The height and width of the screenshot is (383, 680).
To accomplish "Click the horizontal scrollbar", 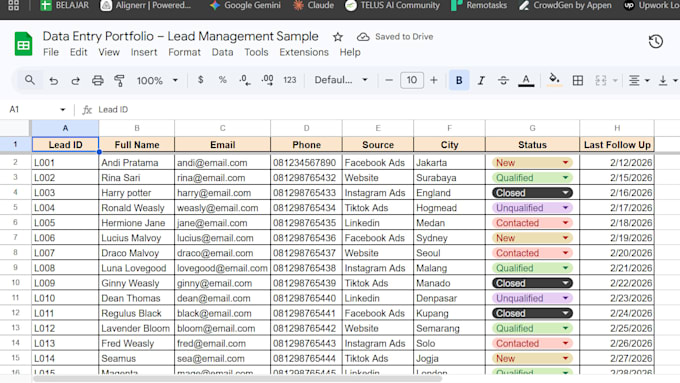I will click(238, 379).
